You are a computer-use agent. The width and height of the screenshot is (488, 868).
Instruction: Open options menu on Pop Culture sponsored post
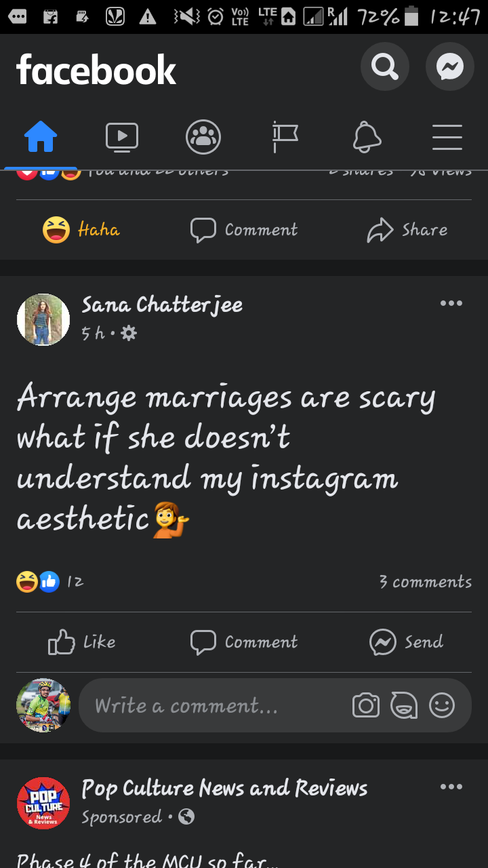pos(451,787)
